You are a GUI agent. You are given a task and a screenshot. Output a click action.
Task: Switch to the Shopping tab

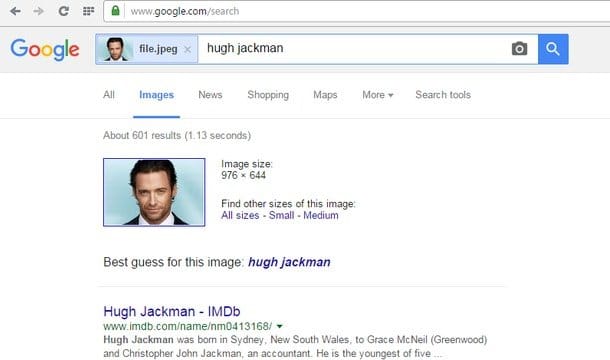[x=268, y=95]
